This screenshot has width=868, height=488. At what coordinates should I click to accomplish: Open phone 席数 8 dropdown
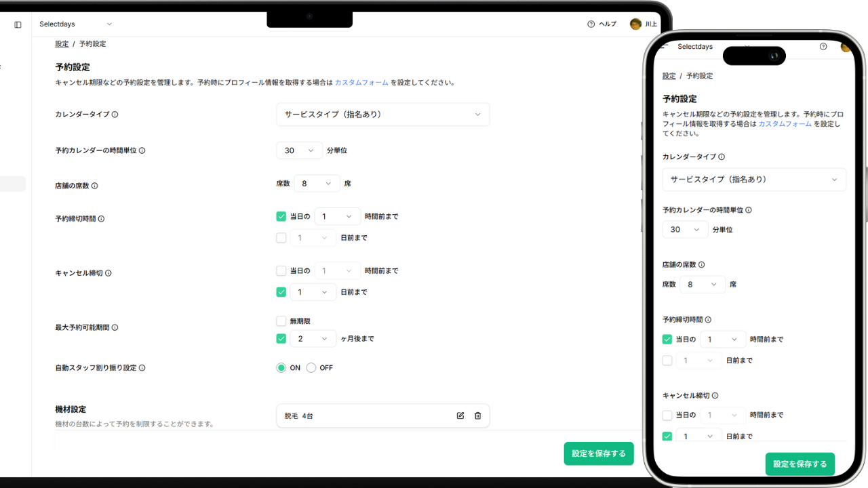pos(703,284)
